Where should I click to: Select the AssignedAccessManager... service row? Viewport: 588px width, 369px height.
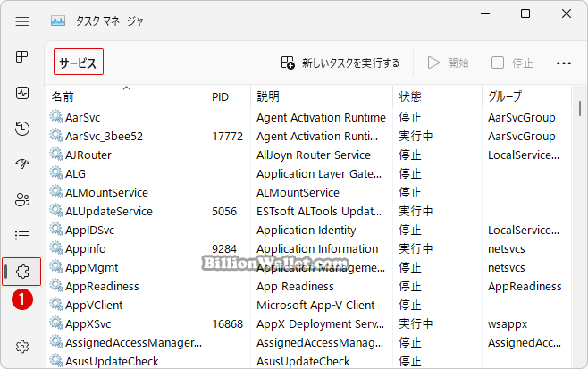(x=309, y=342)
